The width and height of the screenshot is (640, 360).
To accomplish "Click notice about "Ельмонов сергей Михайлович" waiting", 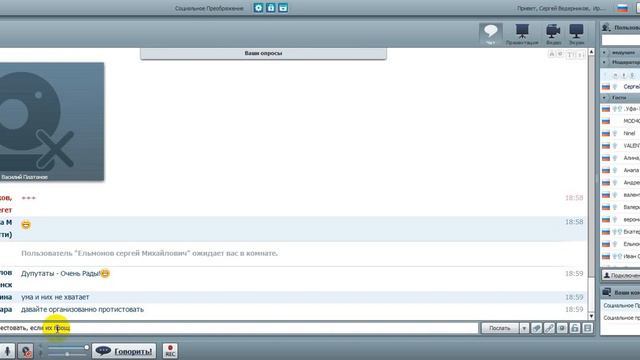I will coord(149,253).
